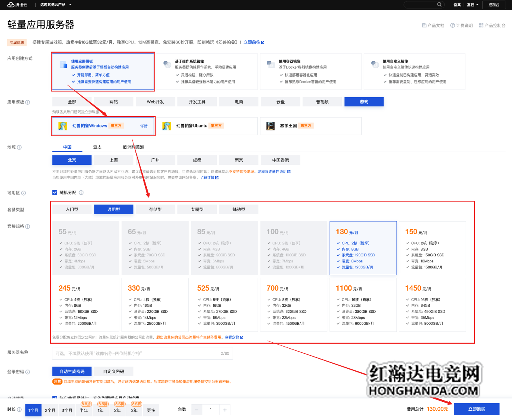Focus the 服务器名称 input field
The width and height of the screenshot is (512, 420).
pyautogui.click(x=142, y=353)
